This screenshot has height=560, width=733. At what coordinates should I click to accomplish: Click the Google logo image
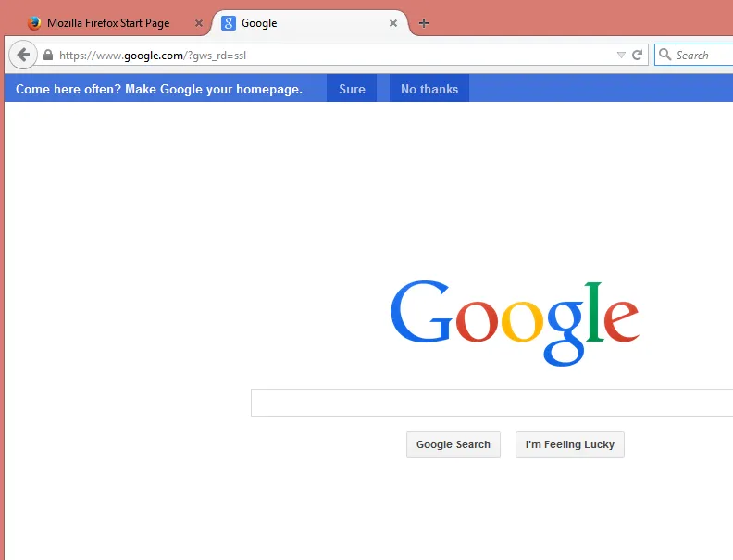click(515, 323)
